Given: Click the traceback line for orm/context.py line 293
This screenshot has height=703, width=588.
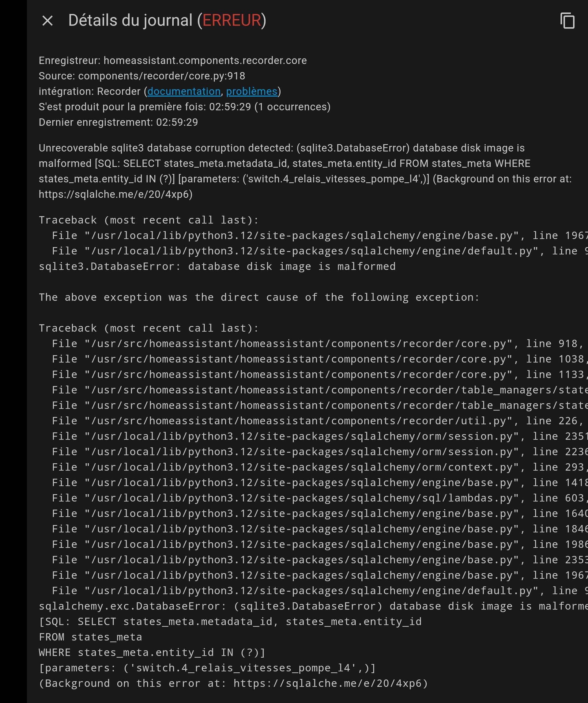Looking at the screenshot, I should coord(319,467).
